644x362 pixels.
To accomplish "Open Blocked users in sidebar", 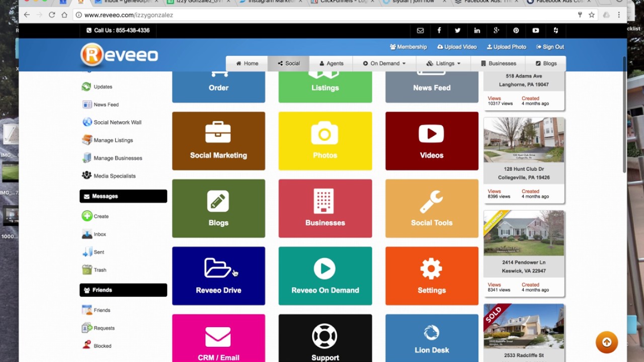I will (x=97, y=346).
